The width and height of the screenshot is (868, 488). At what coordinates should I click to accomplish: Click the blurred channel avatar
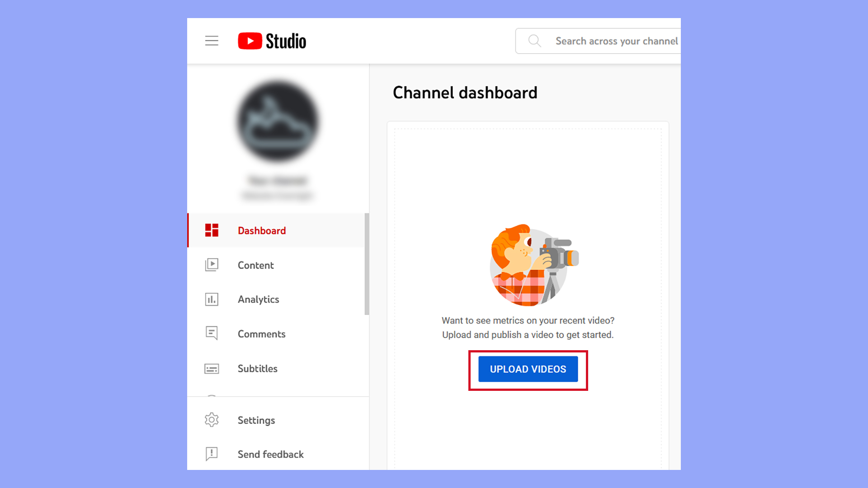278,121
